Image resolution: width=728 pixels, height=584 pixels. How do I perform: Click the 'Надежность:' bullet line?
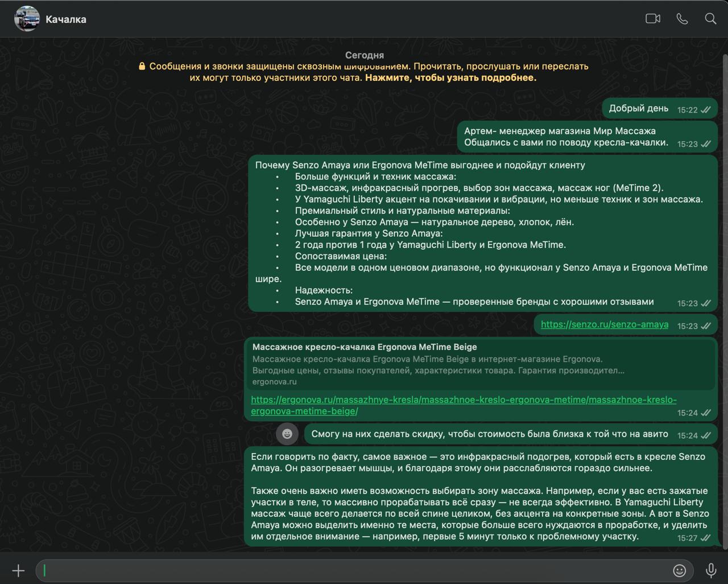324,290
